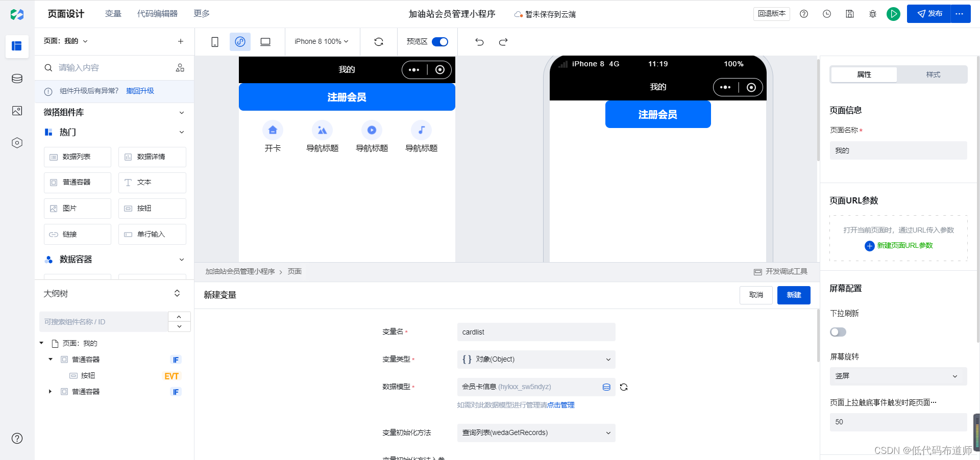Select the 单行输入 component
Viewport: 980px width, 460px height.
[x=152, y=235]
